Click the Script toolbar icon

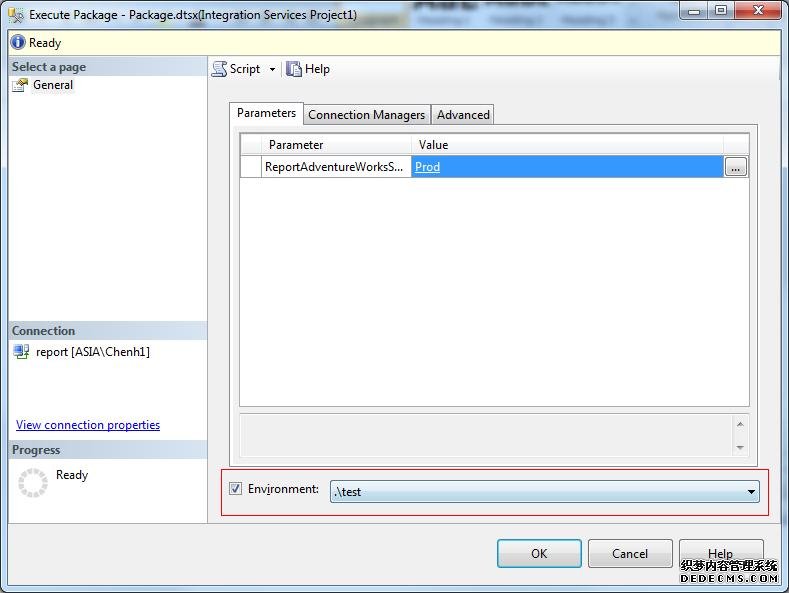[x=219, y=69]
